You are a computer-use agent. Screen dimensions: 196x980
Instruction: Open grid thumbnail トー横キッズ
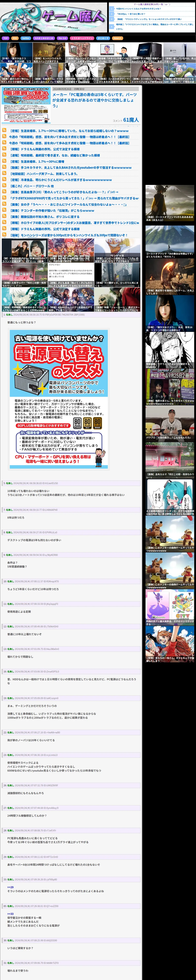[117, 275]
